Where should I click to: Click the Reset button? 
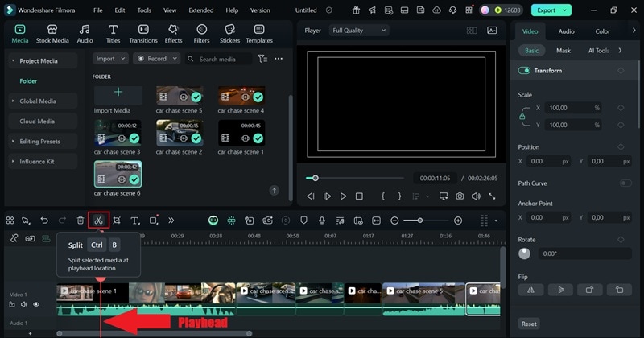[x=529, y=324]
